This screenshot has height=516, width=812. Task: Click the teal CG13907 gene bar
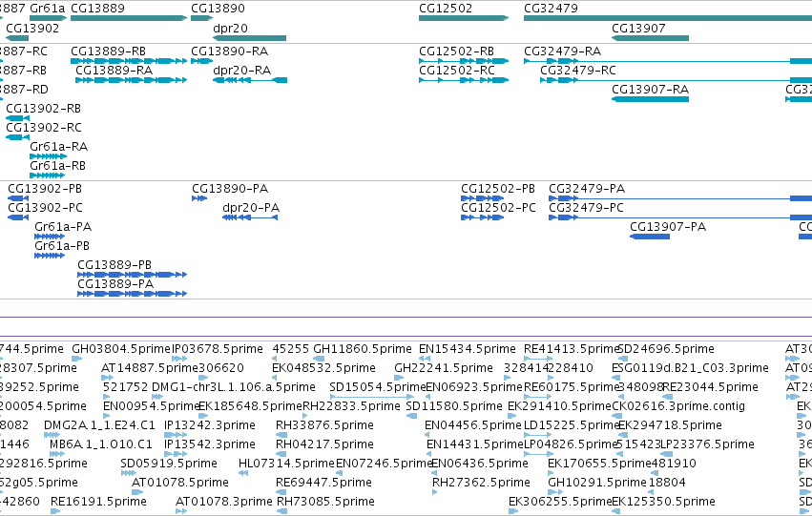tap(651, 38)
